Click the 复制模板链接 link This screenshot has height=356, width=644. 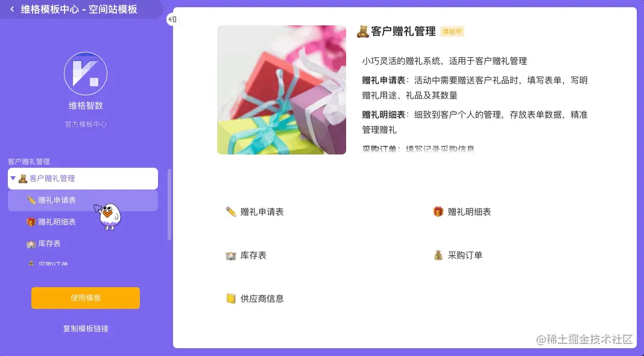click(x=86, y=328)
